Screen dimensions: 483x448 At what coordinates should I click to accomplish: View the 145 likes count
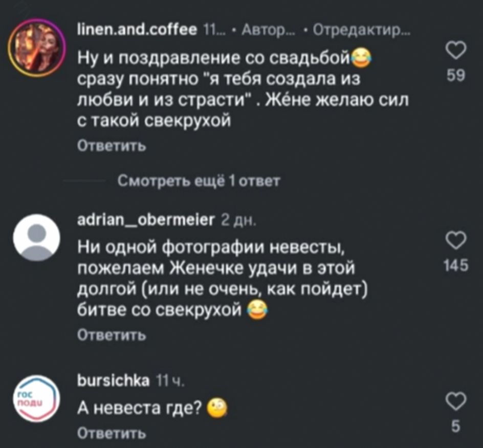[456, 265]
